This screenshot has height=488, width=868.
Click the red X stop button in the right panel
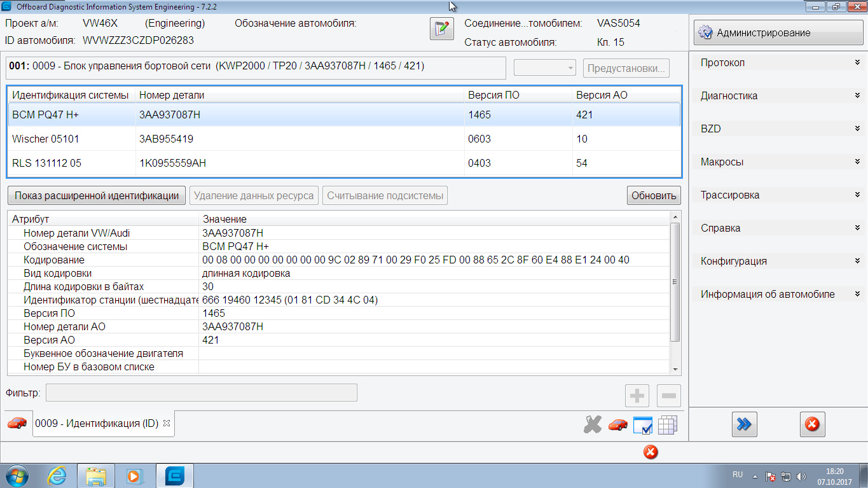812,424
